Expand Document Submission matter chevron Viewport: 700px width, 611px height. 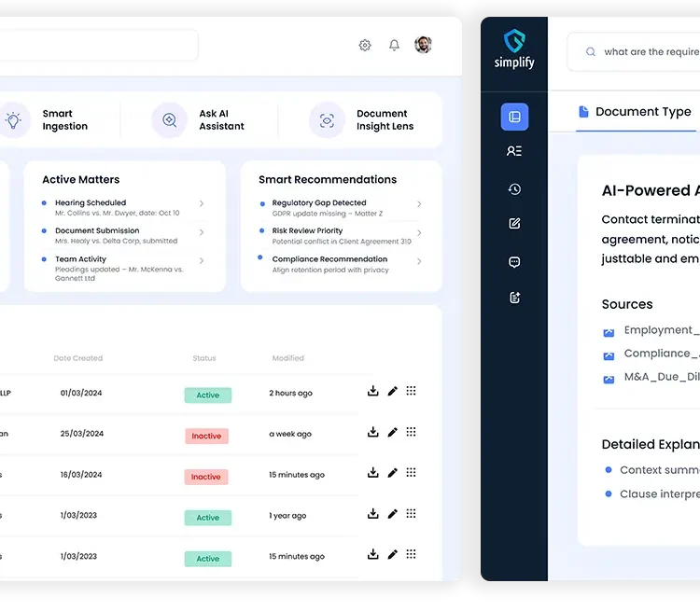[202, 232]
